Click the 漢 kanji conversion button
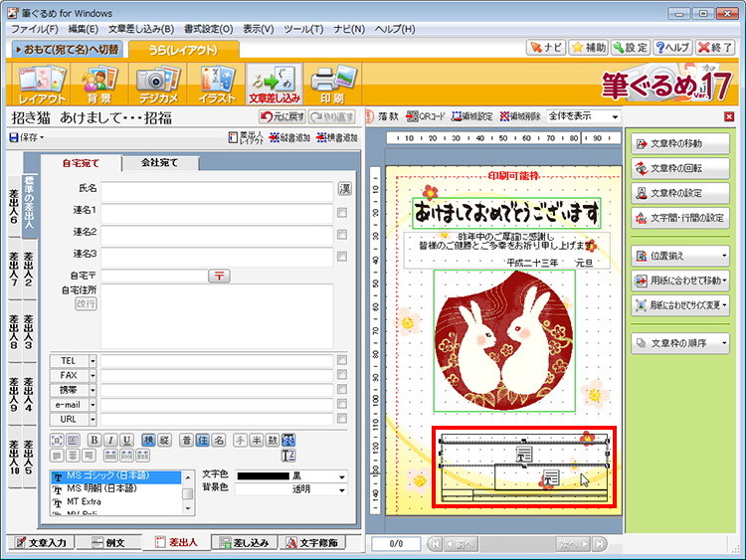746x560 pixels. [x=344, y=189]
